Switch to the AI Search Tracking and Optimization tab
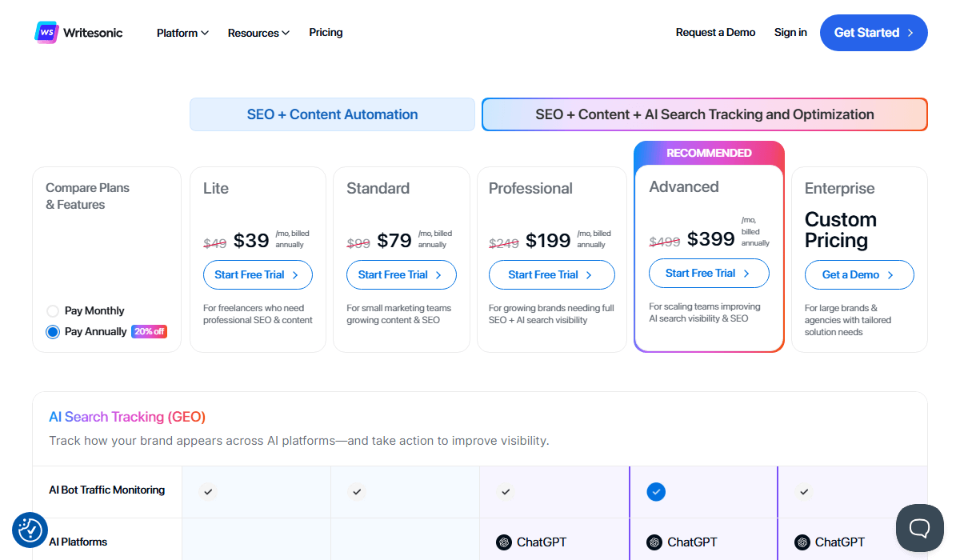The height and width of the screenshot is (560, 960). (704, 114)
